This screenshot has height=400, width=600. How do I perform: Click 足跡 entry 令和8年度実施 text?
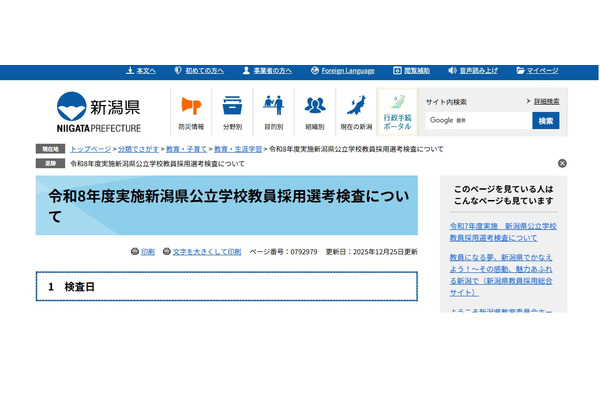pyautogui.click(x=157, y=164)
